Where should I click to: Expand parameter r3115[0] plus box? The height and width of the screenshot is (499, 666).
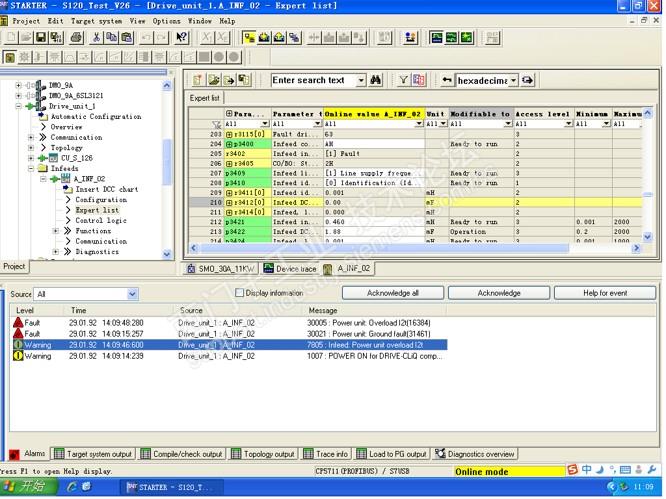[x=230, y=134]
